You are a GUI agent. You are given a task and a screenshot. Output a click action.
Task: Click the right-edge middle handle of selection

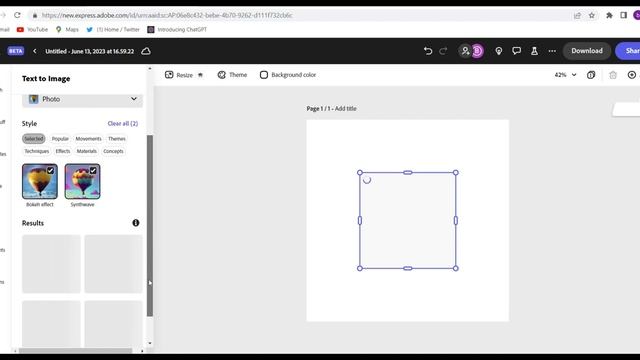pos(456,220)
